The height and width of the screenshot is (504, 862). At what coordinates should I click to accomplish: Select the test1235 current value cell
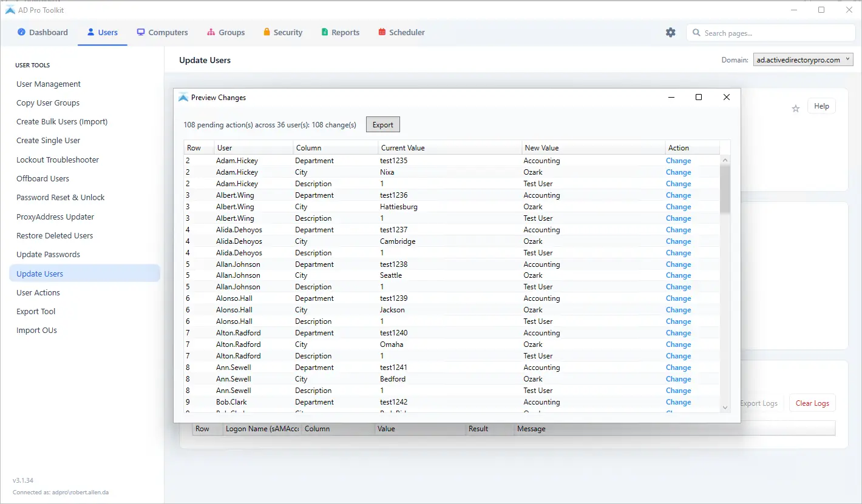(394, 161)
